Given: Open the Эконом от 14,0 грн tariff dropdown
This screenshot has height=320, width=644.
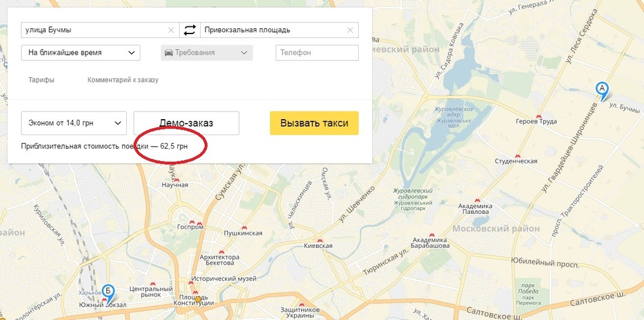Looking at the screenshot, I should tap(74, 123).
